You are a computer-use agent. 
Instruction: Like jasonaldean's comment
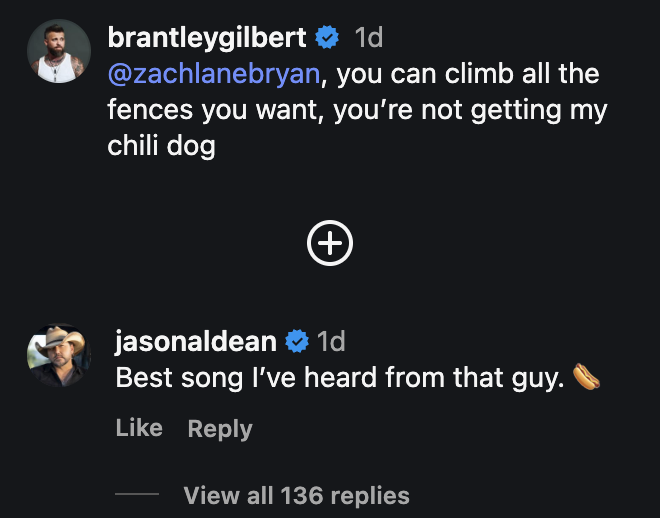pyautogui.click(x=139, y=428)
